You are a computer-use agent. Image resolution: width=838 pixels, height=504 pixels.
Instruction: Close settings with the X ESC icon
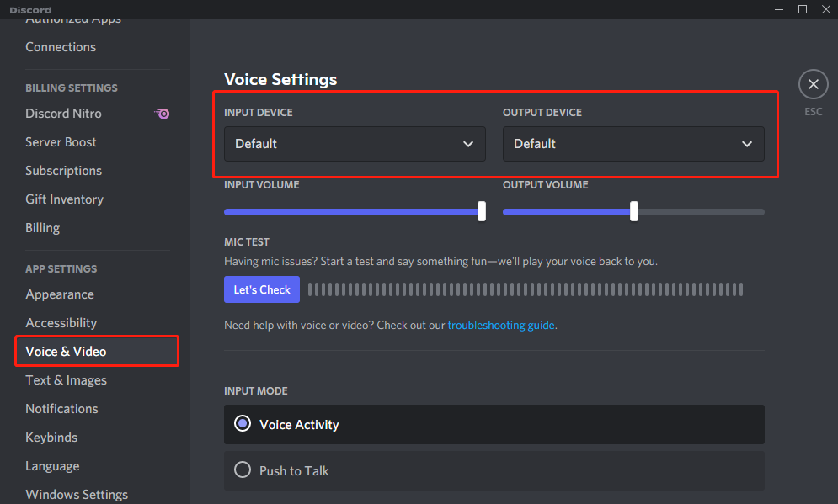pos(813,84)
